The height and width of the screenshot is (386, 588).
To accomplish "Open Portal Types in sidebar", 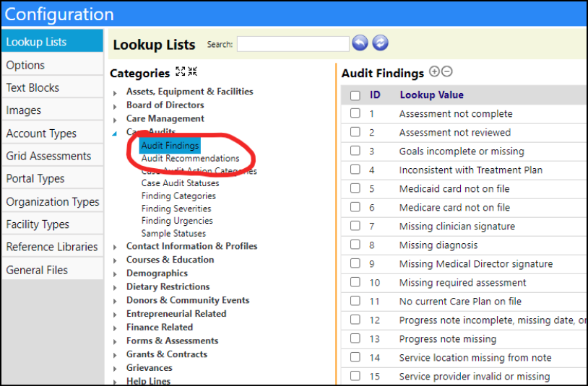I will point(53,179).
